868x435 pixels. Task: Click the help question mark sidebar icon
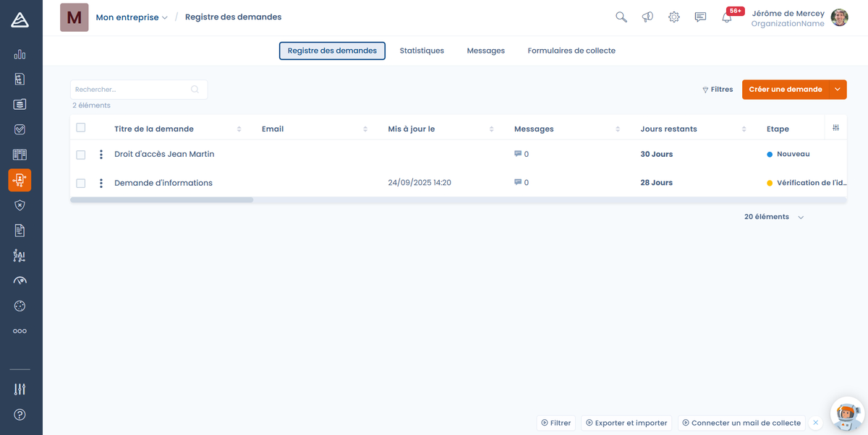20,414
